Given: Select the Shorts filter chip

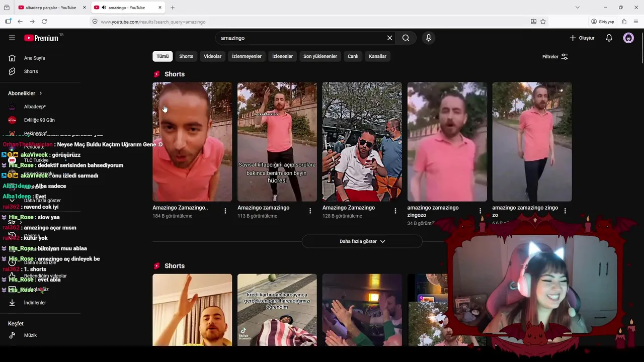Looking at the screenshot, I should pos(186,56).
